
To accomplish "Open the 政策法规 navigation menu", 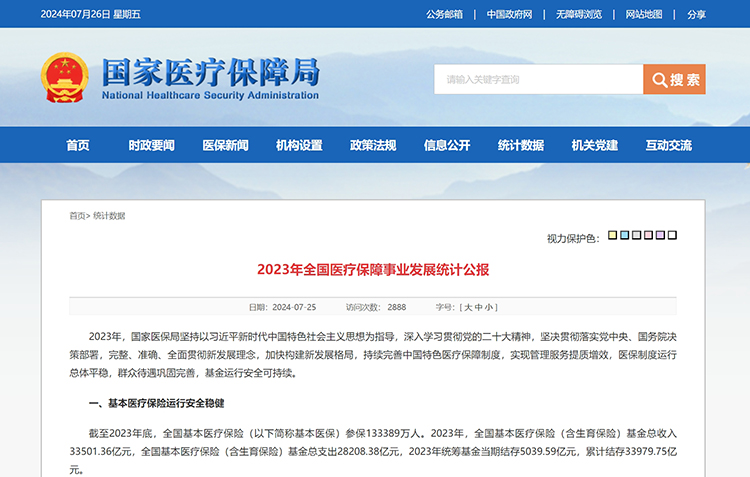I will click(x=373, y=145).
